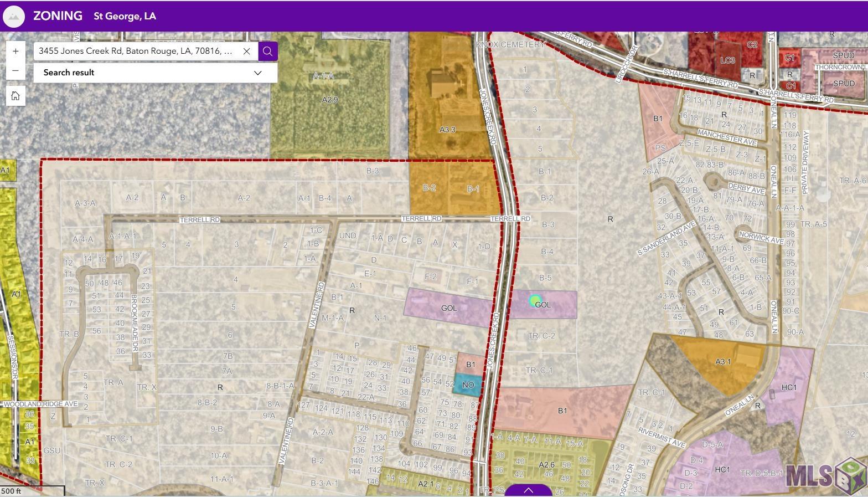Click the app logo icon in header
868x497 pixels.
14,17
